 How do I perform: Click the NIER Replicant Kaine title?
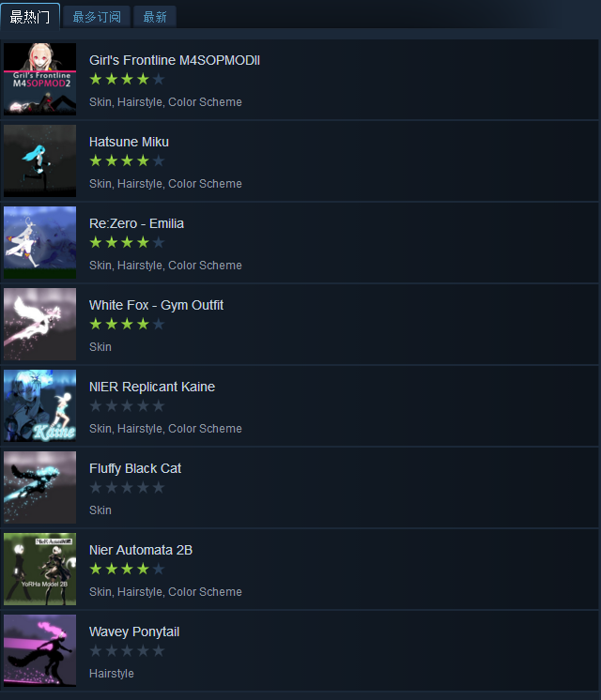[x=152, y=387]
